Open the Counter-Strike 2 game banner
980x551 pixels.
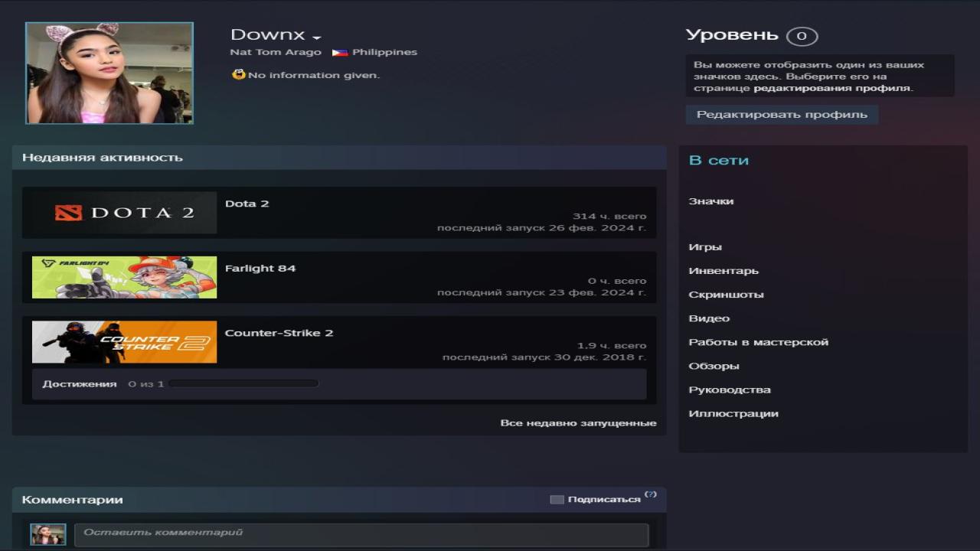pos(124,341)
